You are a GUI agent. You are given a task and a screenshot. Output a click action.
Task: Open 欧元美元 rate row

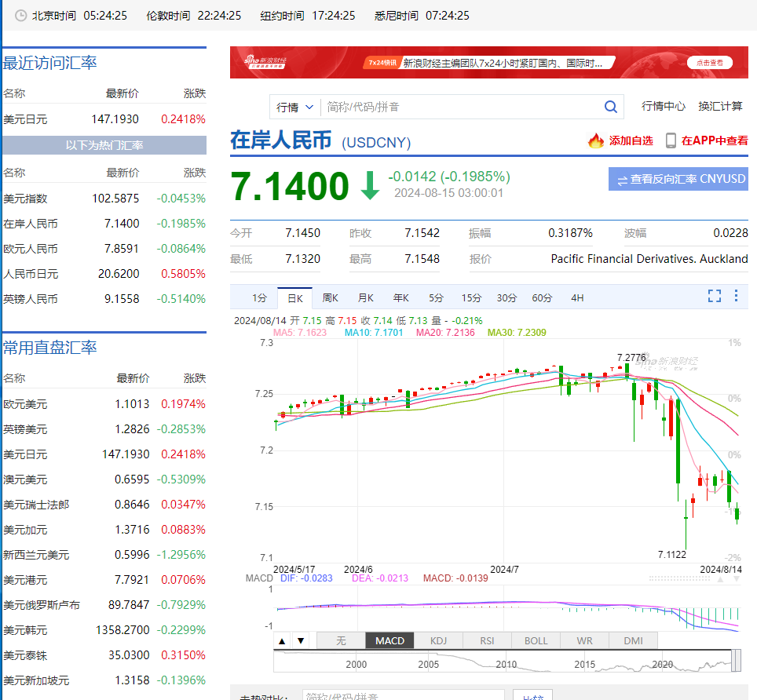pyautogui.click(x=104, y=404)
